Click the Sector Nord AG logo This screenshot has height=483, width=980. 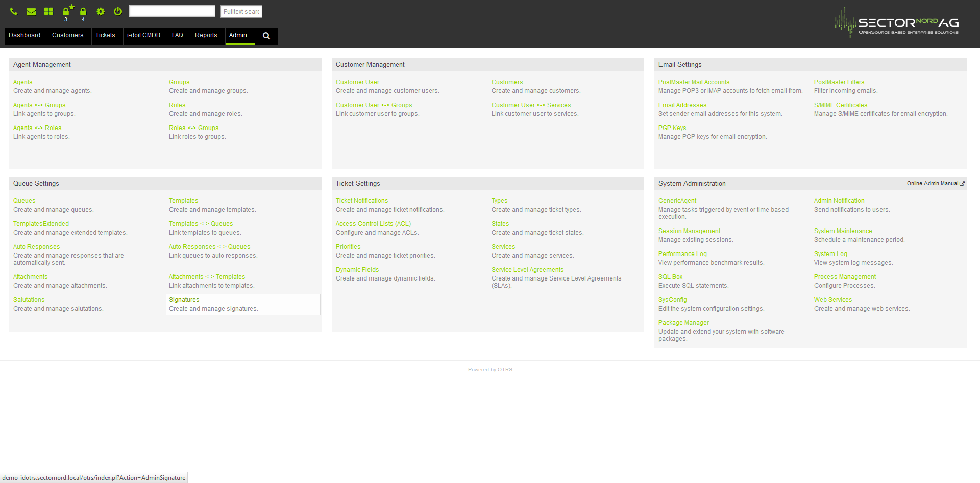897,22
